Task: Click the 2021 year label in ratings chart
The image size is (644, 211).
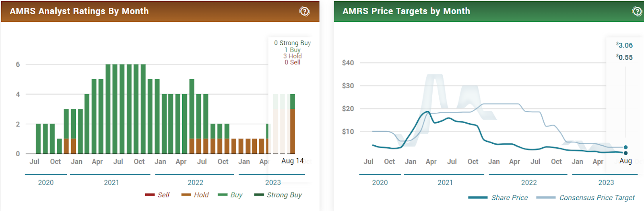Action: pos(111,183)
